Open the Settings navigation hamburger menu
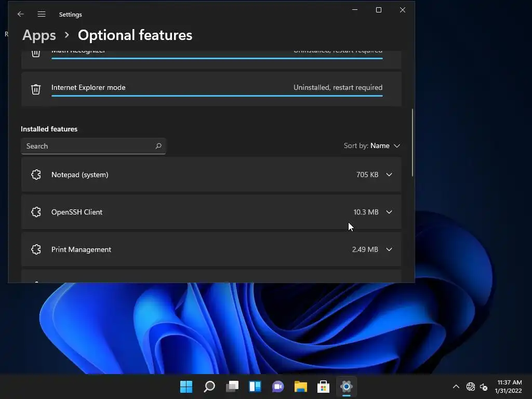 pyautogui.click(x=42, y=14)
